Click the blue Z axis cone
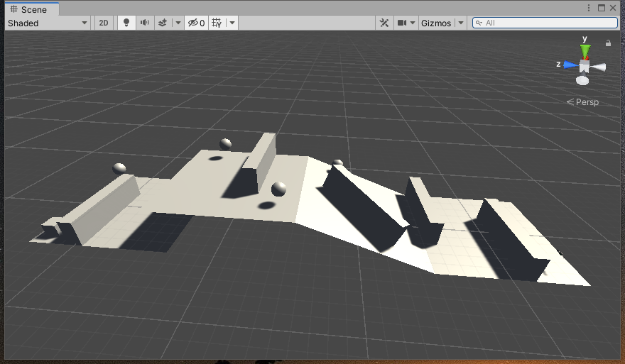Image resolution: width=625 pixels, height=364 pixels. click(x=570, y=65)
